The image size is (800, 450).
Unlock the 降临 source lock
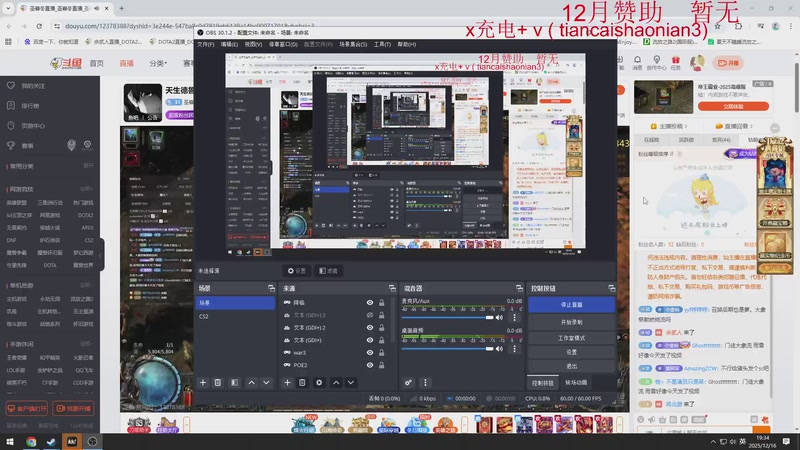tap(382, 303)
